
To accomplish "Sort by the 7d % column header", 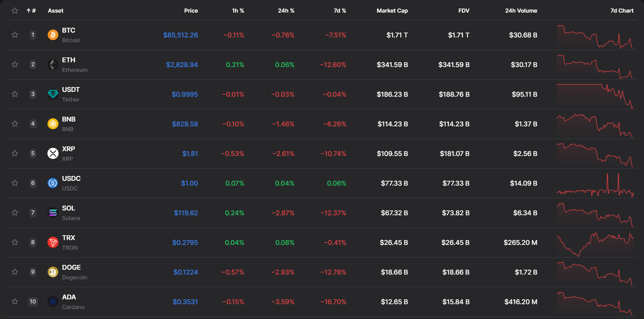I will coord(340,11).
